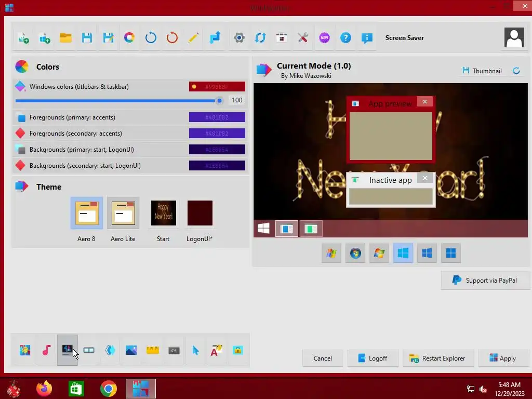This screenshot has height=399, width=532.
Task: Open the store window icon in toolbar
Action: 281,37
